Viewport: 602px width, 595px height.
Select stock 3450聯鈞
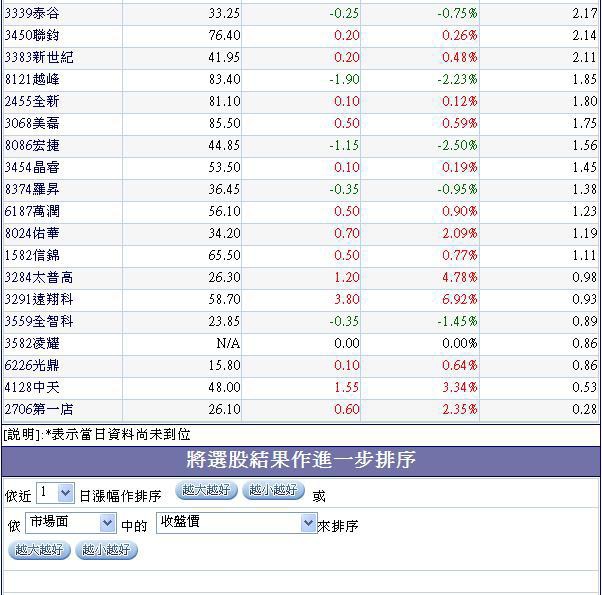tap(32, 35)
